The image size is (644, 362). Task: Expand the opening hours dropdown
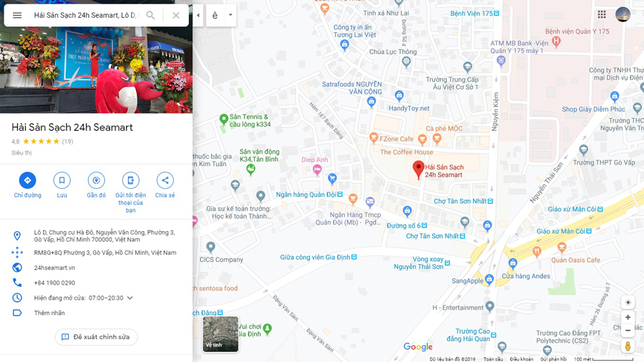[130, 298]
